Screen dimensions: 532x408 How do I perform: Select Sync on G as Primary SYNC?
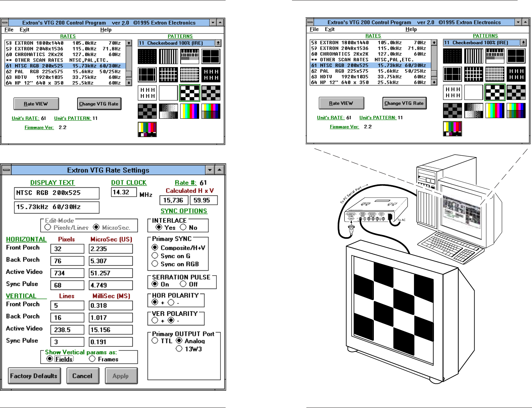coord(155,256)
